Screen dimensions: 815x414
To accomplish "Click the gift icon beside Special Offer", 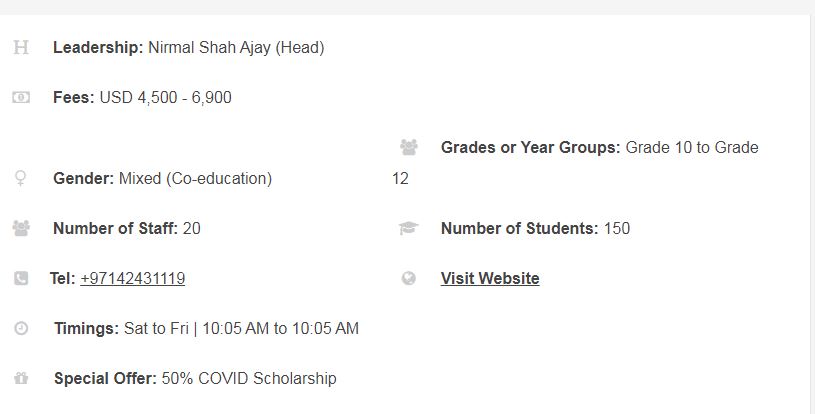I will 21,378.
